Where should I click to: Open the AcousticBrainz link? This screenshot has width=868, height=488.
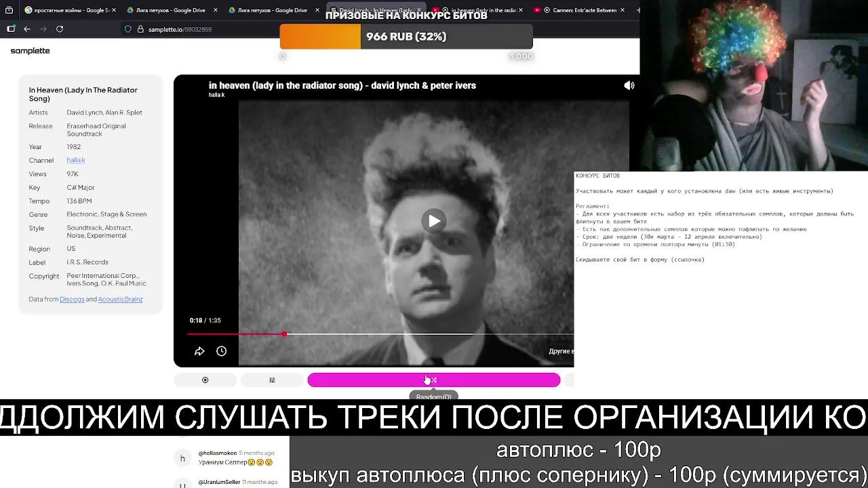pyautogui.click(x=120, y=299)
